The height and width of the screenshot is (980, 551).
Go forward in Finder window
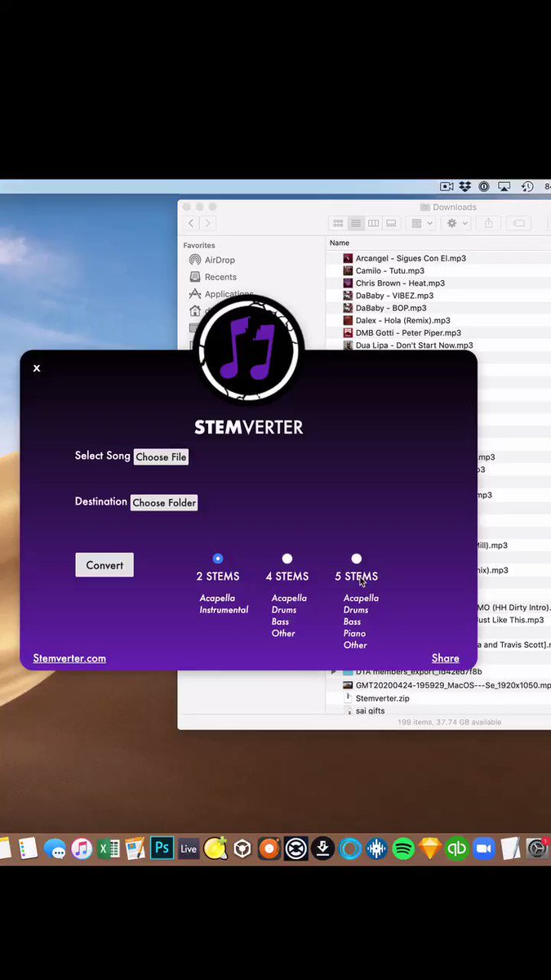(x=208, y=223)
